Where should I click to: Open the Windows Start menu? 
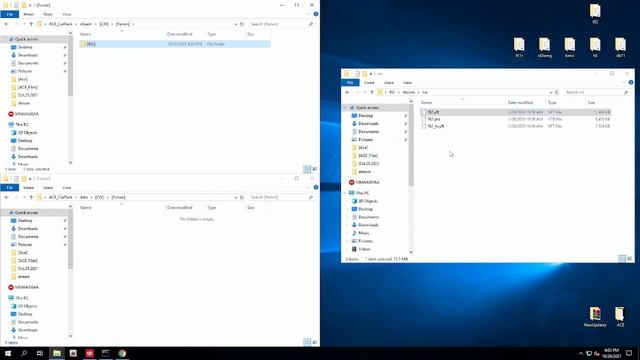click(x=8, y=353)
